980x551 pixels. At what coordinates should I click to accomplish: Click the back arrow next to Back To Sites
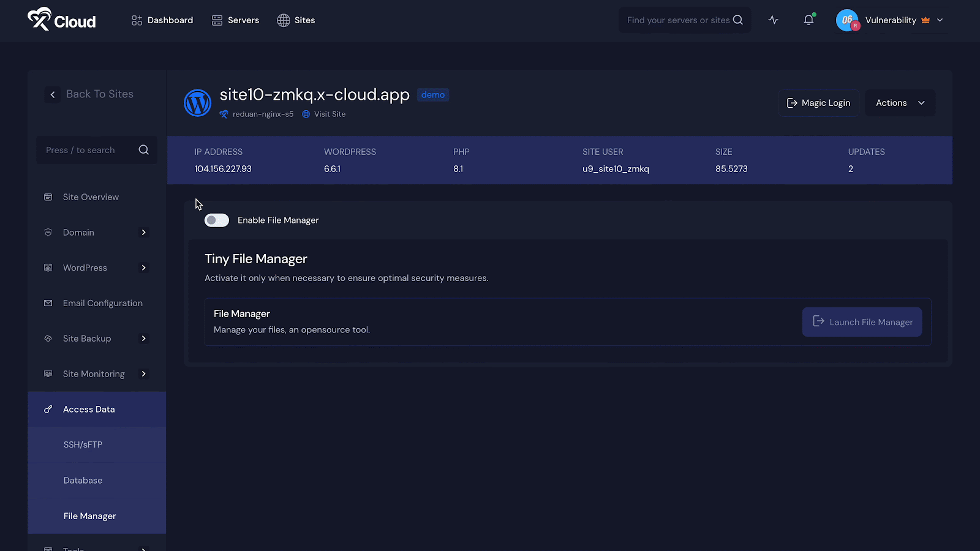[53, 94]
